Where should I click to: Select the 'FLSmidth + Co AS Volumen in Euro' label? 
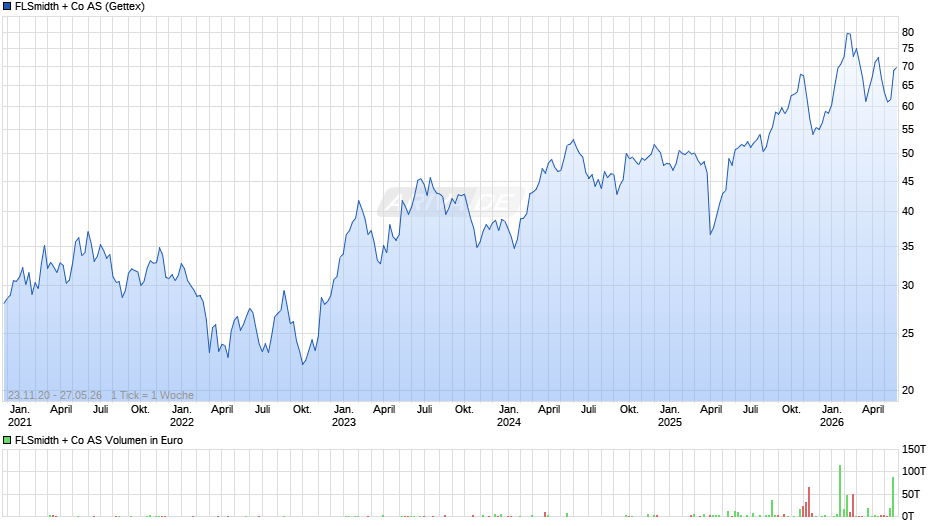[x=99, y=440]
